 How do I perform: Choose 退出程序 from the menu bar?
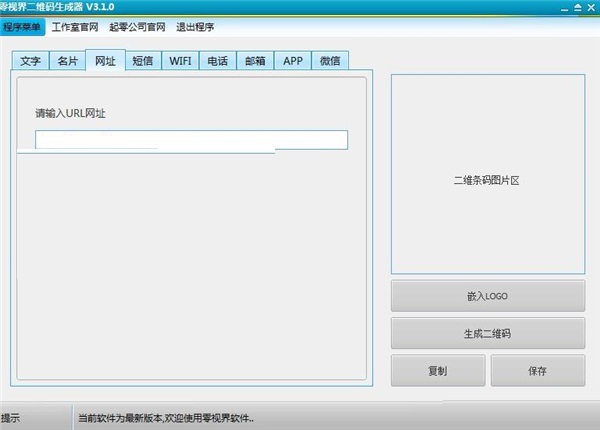(195, 27)
